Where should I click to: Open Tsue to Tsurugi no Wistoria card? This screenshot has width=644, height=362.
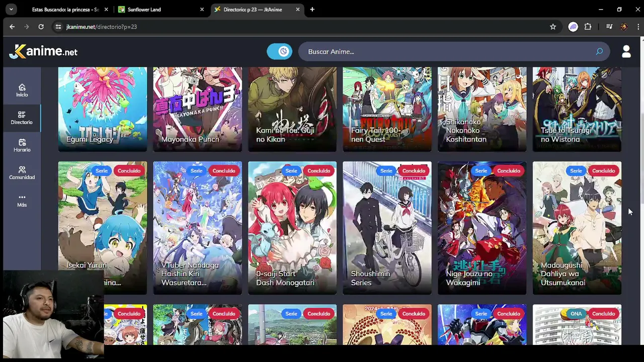click(577, 109)
